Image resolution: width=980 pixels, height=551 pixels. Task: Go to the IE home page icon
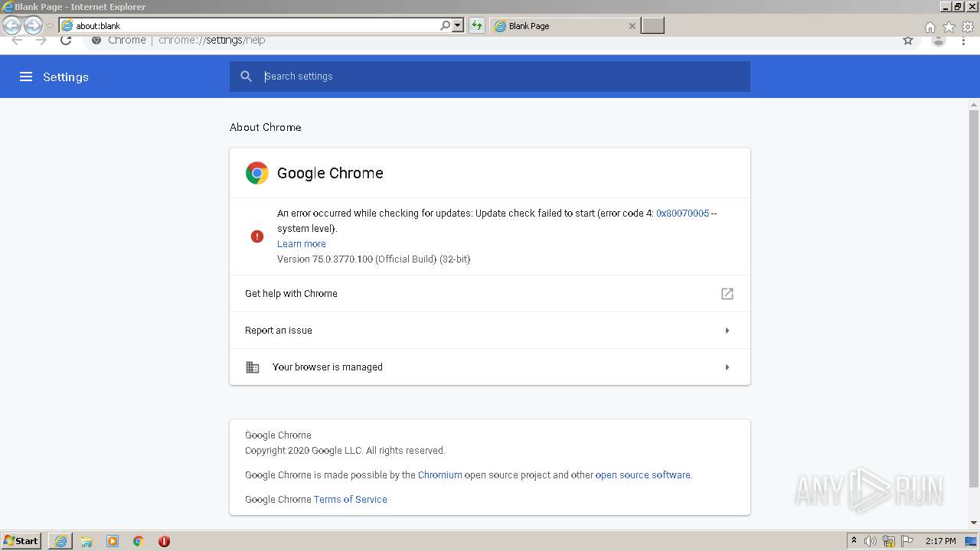(930, 27)
